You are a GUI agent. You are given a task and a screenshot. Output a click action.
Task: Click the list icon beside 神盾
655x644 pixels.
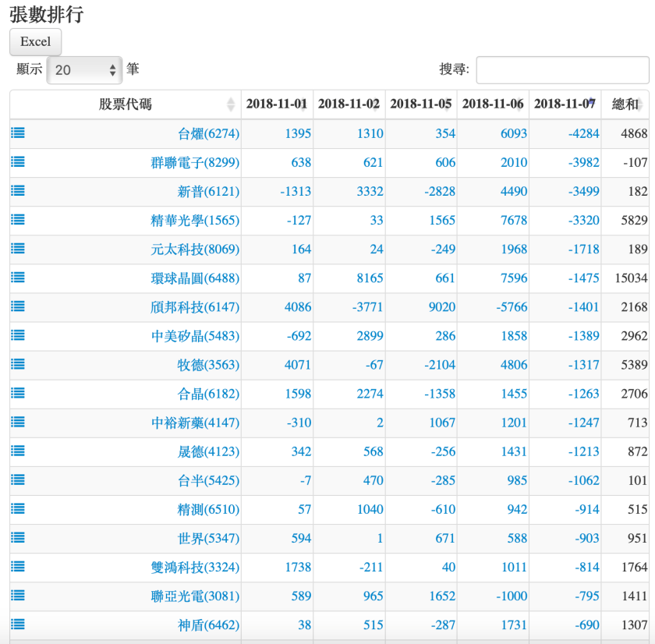point(16,625)
